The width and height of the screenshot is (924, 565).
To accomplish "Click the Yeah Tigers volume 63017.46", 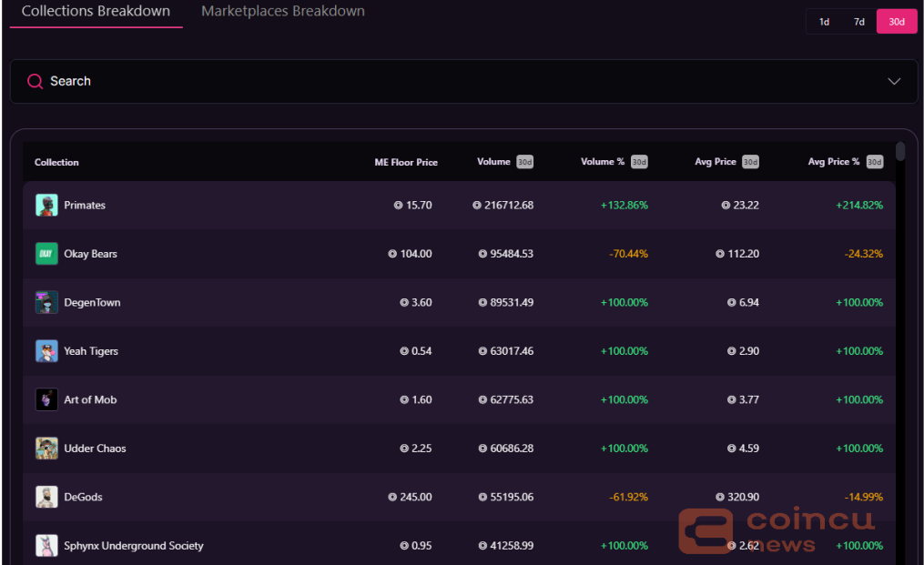I will [506, 351].
